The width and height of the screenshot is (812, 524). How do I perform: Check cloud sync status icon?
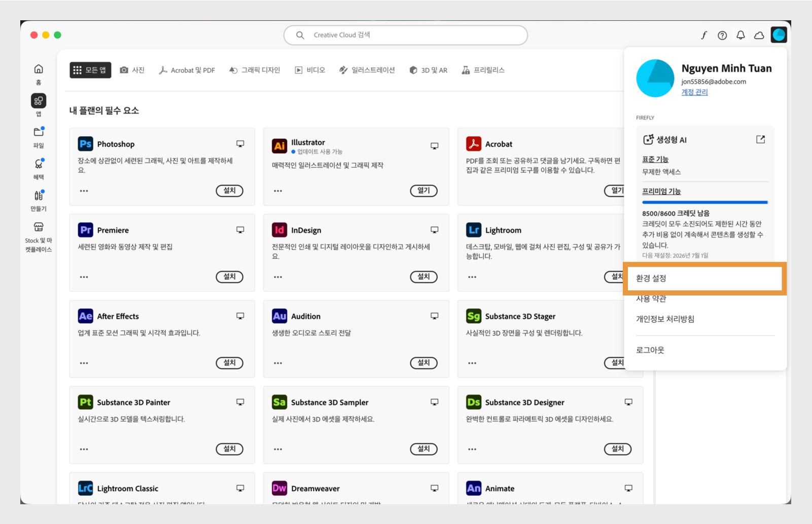(759, 35)
